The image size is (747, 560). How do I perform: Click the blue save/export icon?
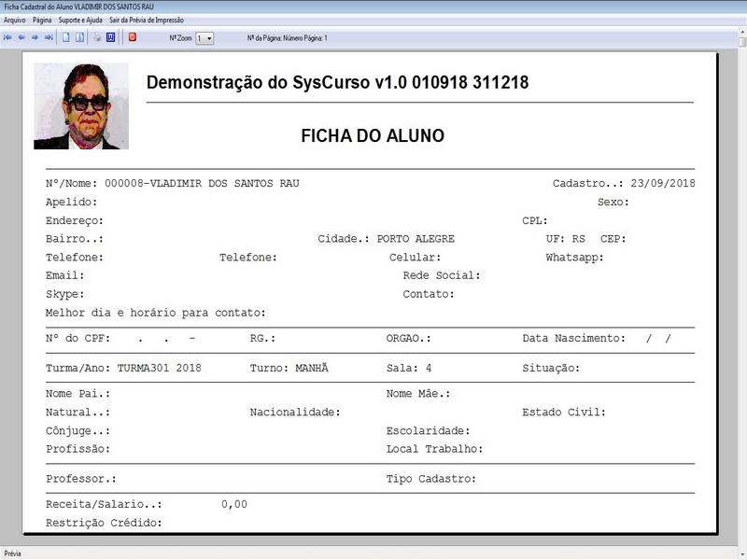[x=110, y=37]
